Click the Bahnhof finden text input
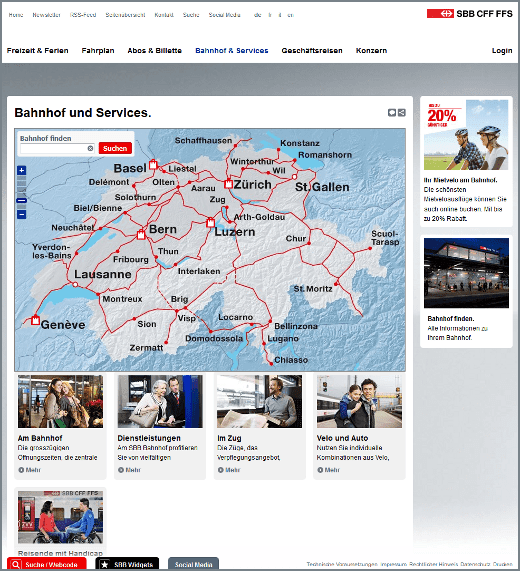This screenshot has height=571, width=520. [x=54, y=148]
